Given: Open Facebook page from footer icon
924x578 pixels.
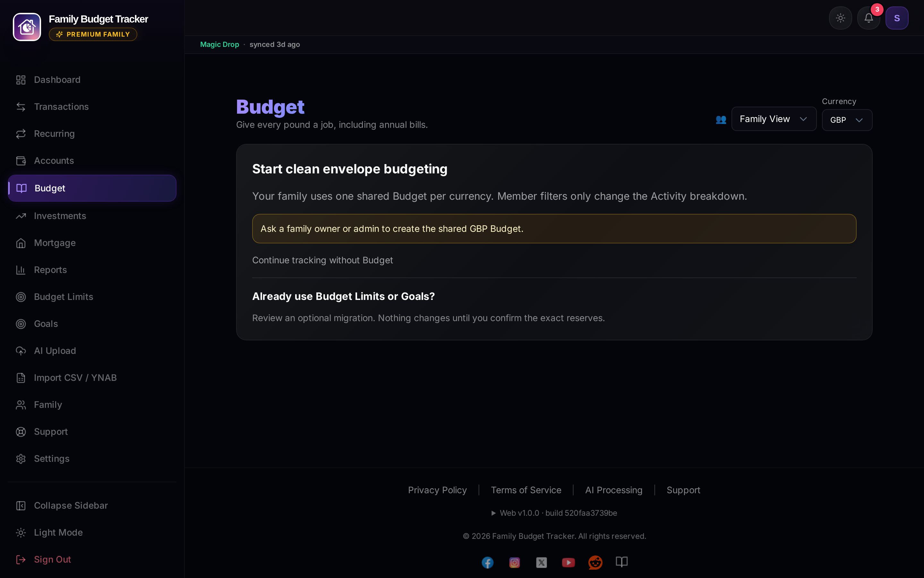Looking at the screenshot, I should 488,562.
